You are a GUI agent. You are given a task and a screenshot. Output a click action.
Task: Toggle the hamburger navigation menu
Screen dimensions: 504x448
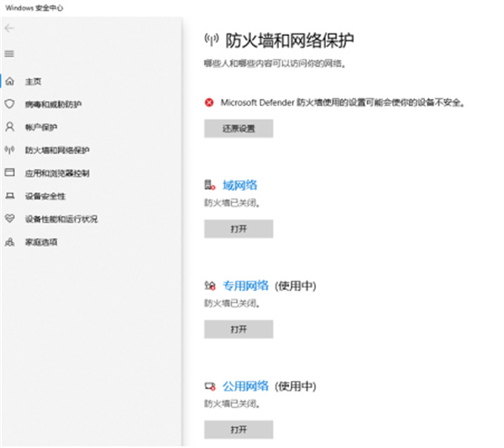(9, 54)
